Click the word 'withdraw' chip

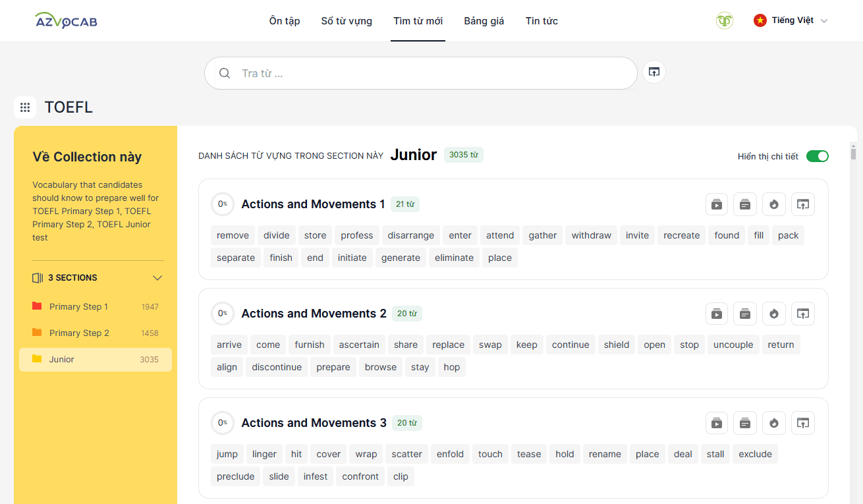[591, 236]
